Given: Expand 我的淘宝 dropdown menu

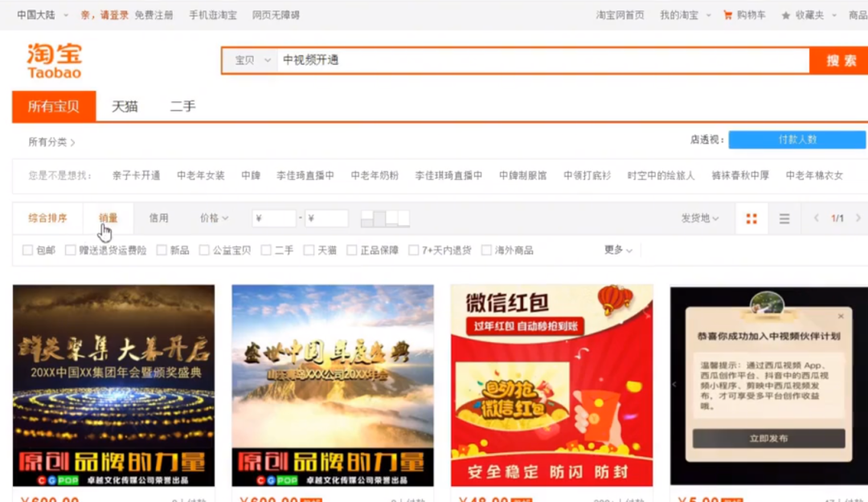Looking at the screenshot, I should pyautogui.click(x=685, y=15).
